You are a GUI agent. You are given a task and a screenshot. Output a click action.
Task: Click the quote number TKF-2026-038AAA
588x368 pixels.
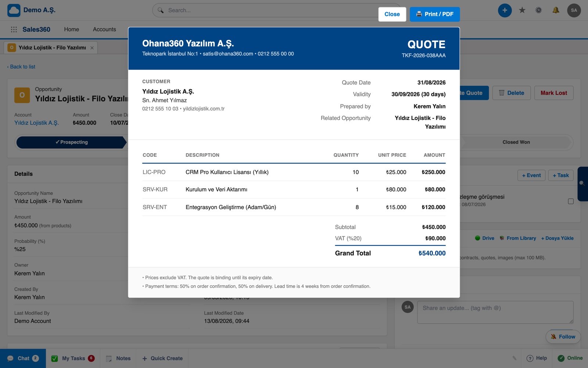[x=423, y=56]
